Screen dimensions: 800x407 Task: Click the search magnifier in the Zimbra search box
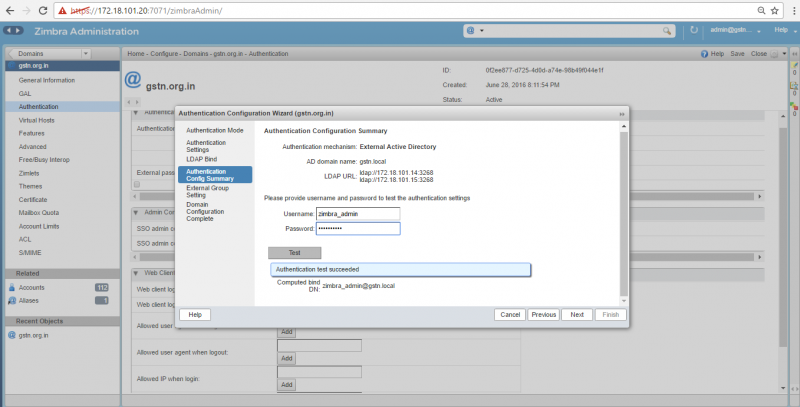coord(666,31)
